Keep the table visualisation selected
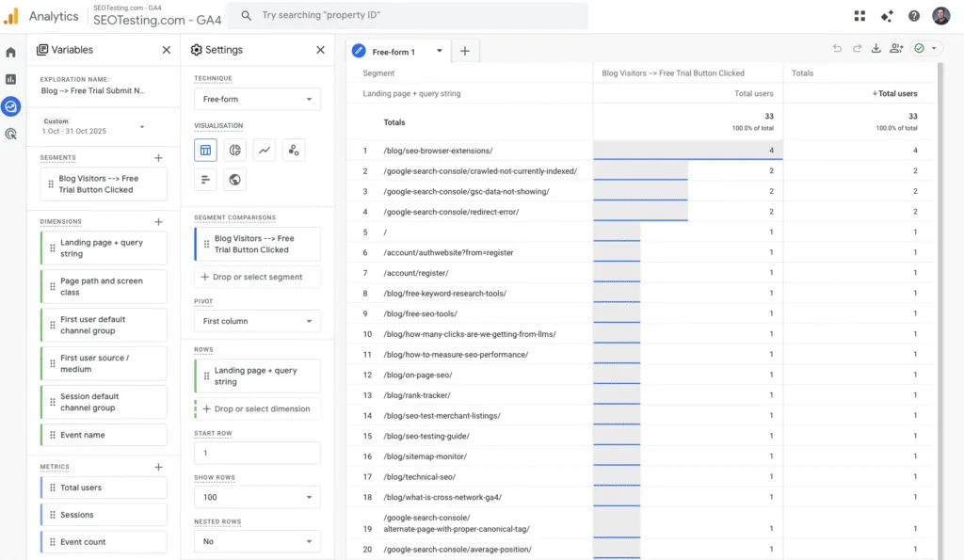Image resolution: width=964 pixels, height=560 pixels. point(205,150)
